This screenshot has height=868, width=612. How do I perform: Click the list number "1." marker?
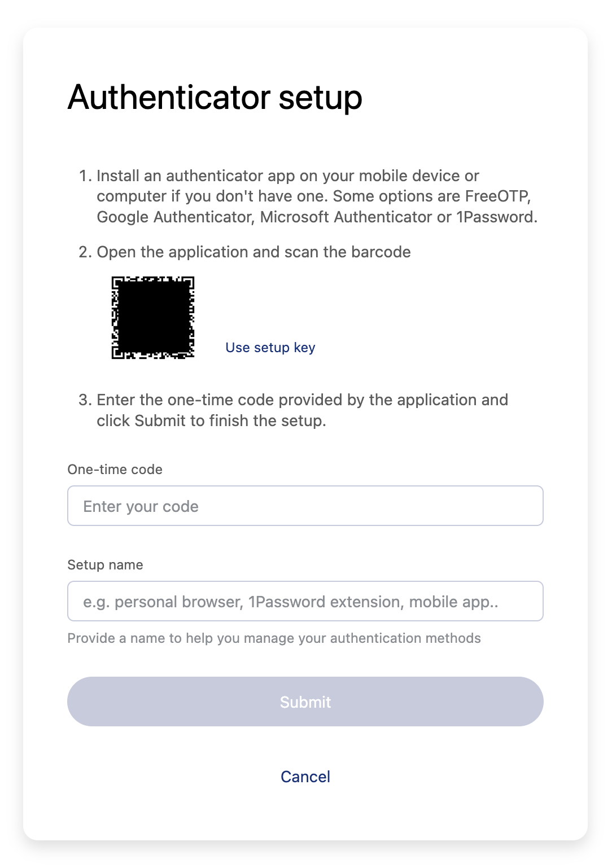tap(85, 176)
